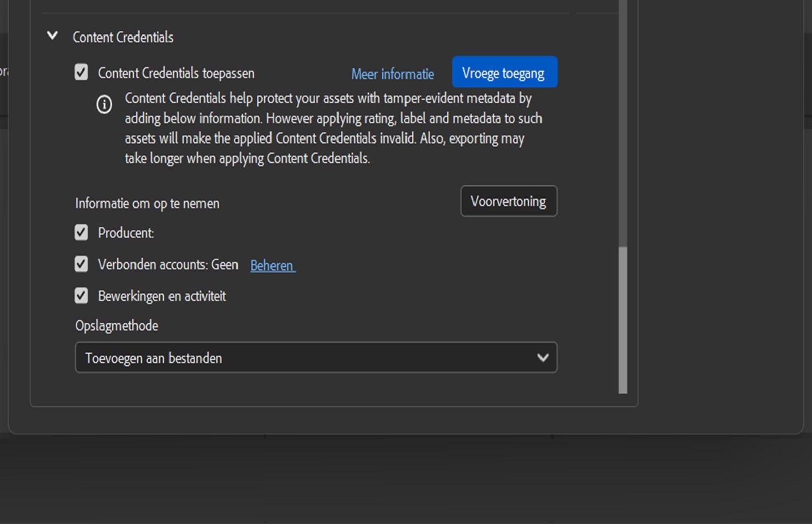Click the info icon beside the description
This screenshot has width=812, height=524.
pos(104,104)
